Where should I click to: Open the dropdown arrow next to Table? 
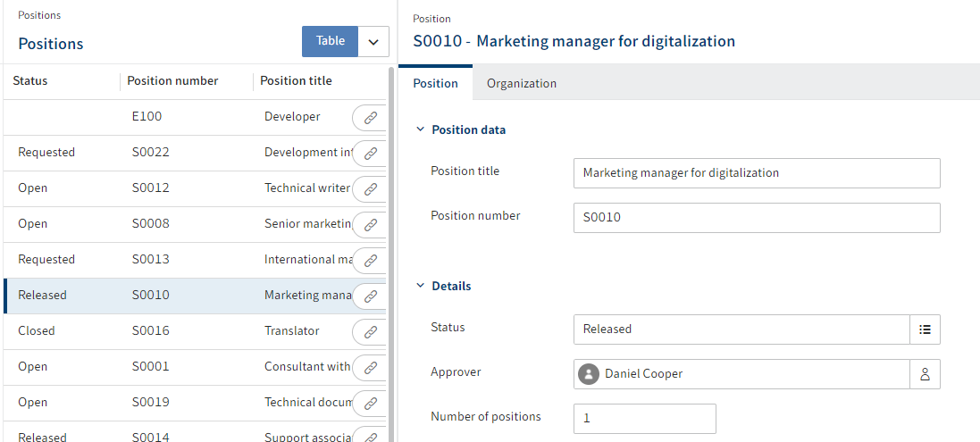pyautogui.click(x=373, y=41)
